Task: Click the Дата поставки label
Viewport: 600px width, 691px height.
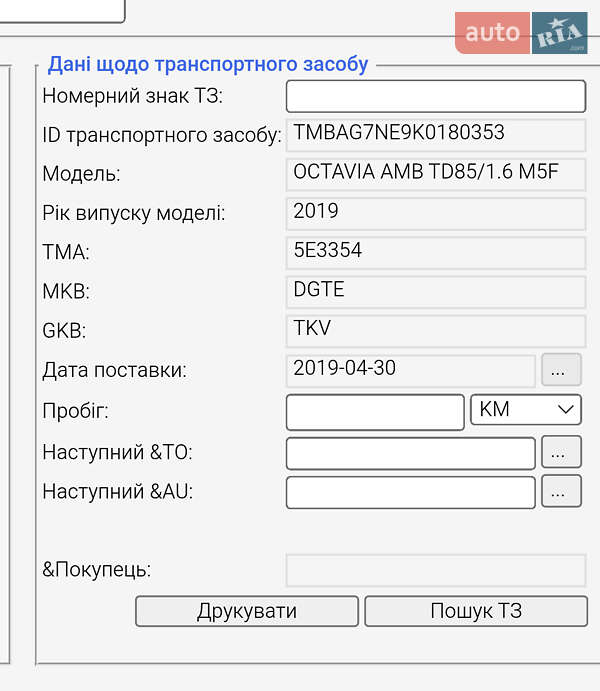Action: pyautogui.click(x=115, y=370)
